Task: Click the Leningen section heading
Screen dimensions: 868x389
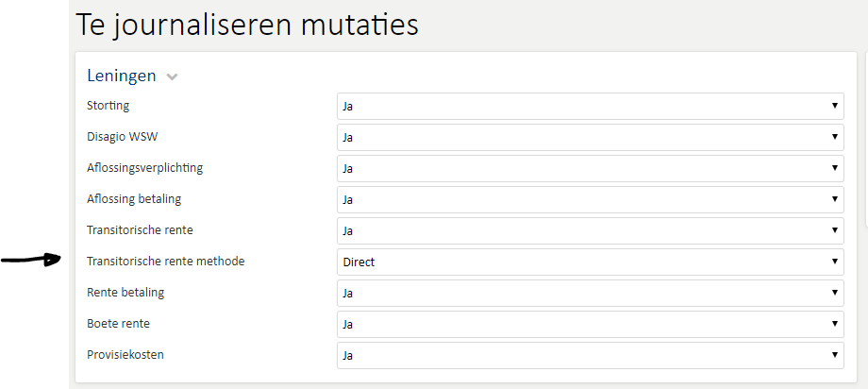Action: click(x=121, y=76)
